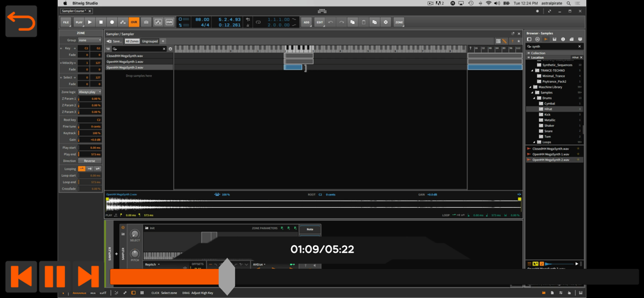The image size is (644, 298).
Task: Click the Fine tune slider showing 0 cents
Action: pyautogui.click(x=90, y=126)
